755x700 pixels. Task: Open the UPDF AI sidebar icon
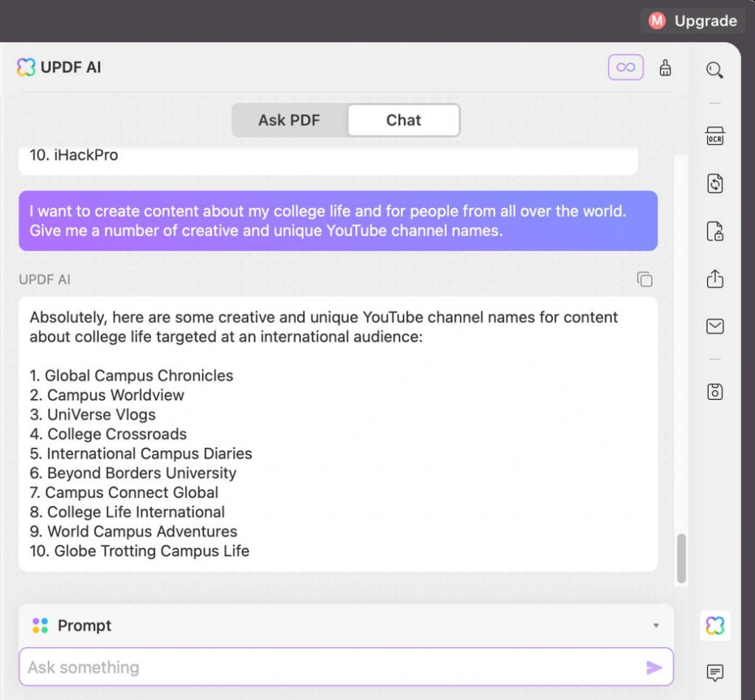(715, 626)
